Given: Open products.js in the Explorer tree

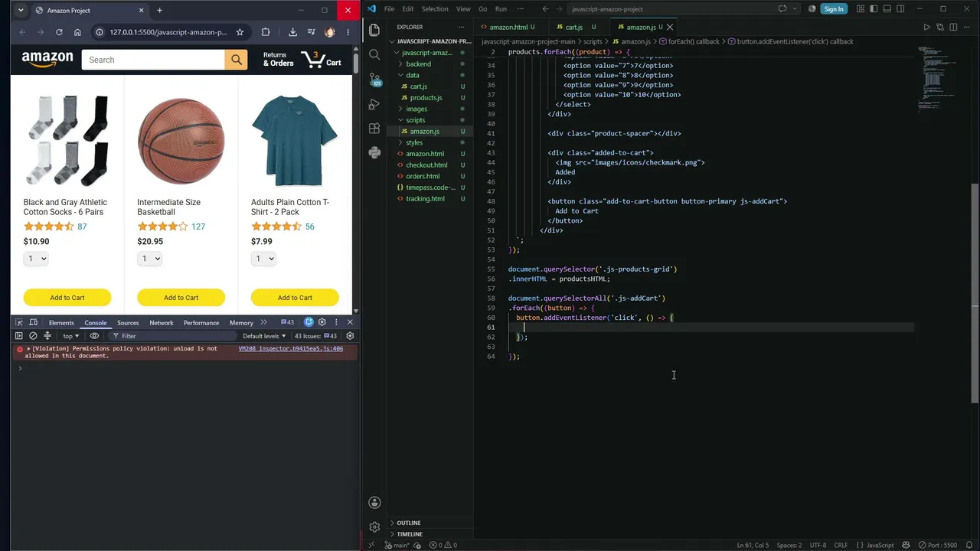Looking at the screenshot, I should click(x=426, y=98).
